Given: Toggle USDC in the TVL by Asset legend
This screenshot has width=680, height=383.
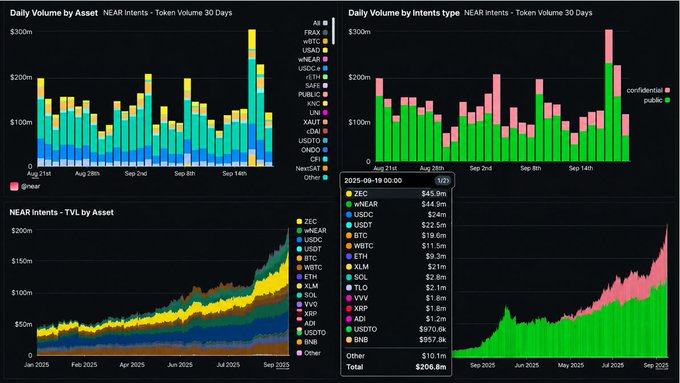Looking at the screenshot, I should [x=309, y=240].
